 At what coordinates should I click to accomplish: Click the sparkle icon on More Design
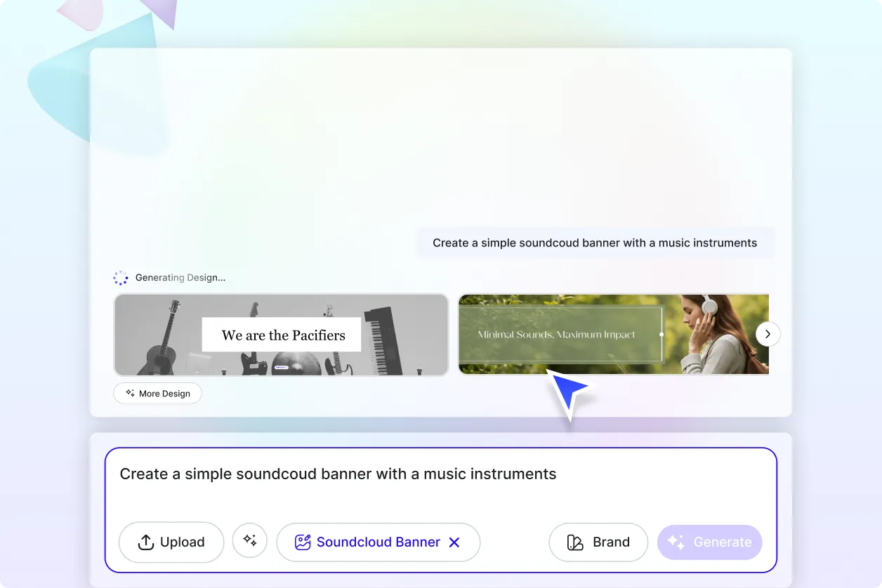pos(130,394)
